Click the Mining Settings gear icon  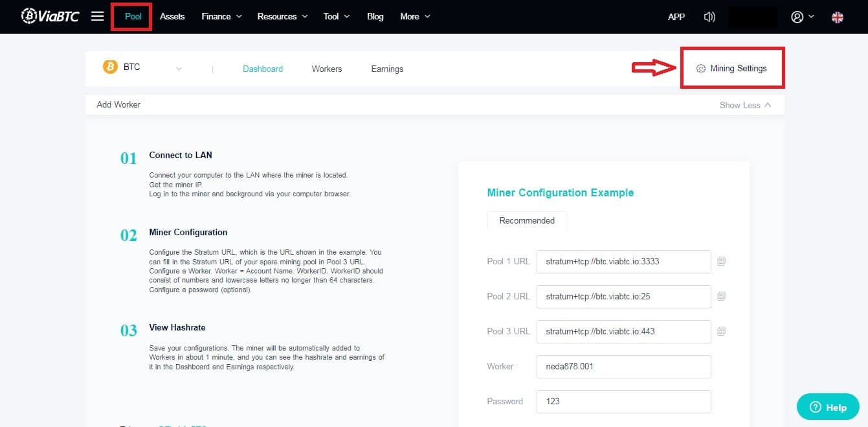pyautogui.click(x=701, y=69)
